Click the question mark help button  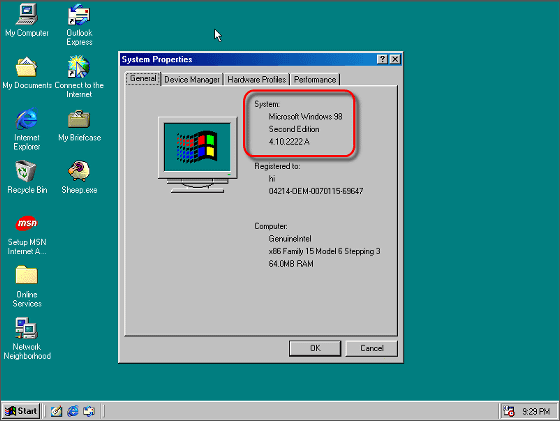pyautogui.click(x=382, y=59)
